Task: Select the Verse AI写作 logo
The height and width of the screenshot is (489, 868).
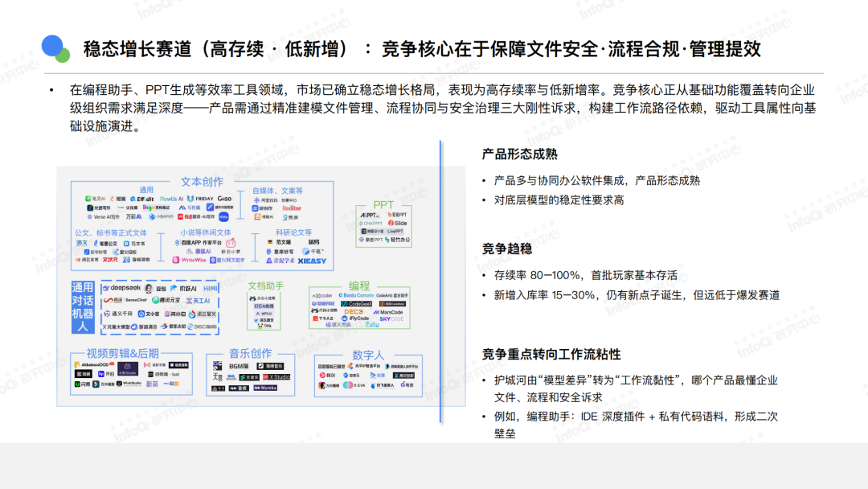Action: tap(103, 216)
